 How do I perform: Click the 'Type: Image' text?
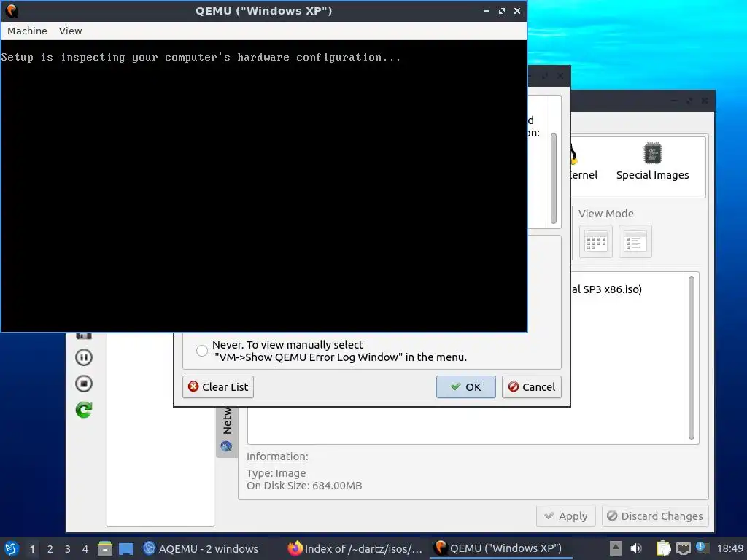[276, 473]
